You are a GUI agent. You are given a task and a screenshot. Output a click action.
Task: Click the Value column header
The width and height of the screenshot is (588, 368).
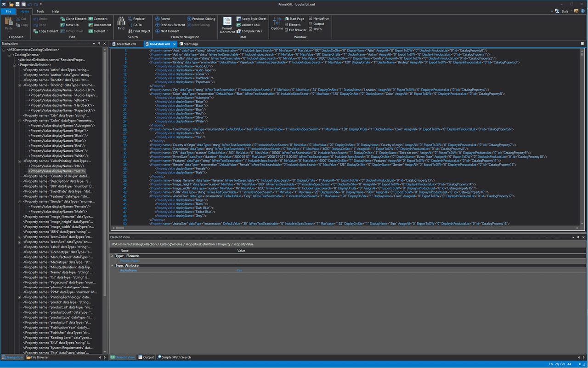[411, 251]
